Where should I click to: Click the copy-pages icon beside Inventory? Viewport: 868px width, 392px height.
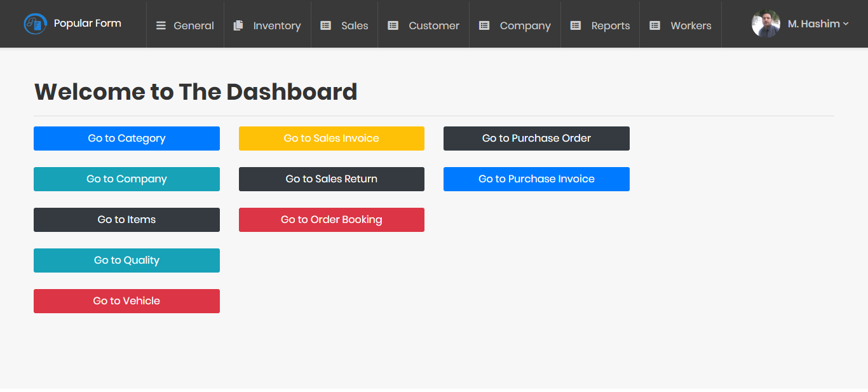[x=238, y=25]
